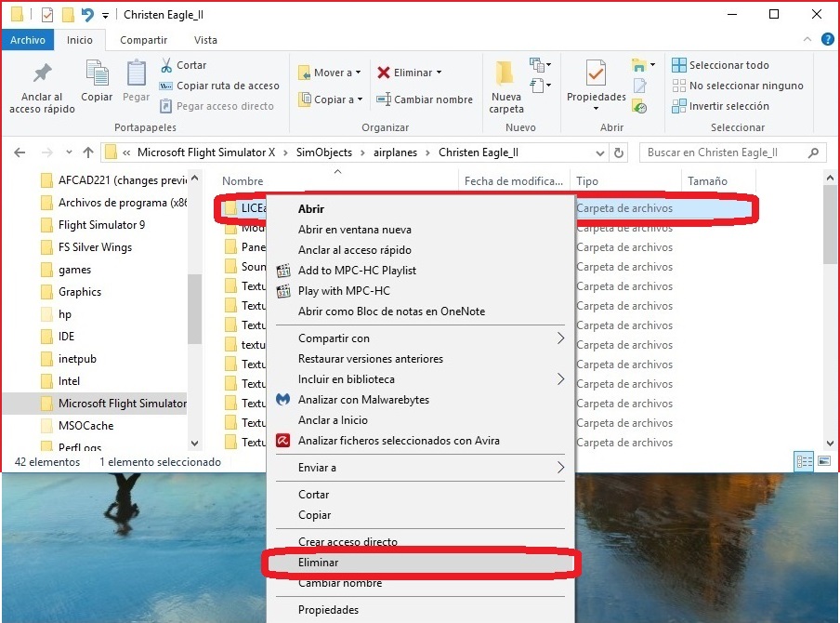Click airplanes in the address path
Image resolution: width=840 pixels, height=623 pixels.
(395, 152)
